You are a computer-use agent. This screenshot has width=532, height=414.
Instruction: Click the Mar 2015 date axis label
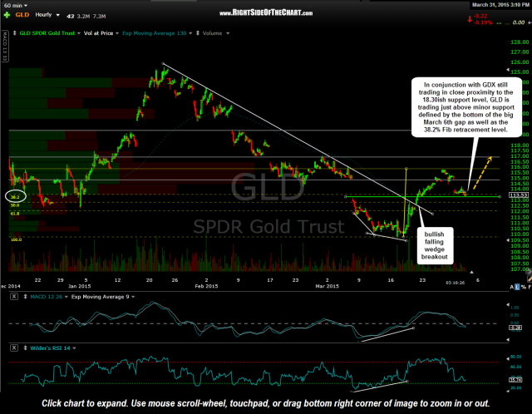(x=327, y=286)
